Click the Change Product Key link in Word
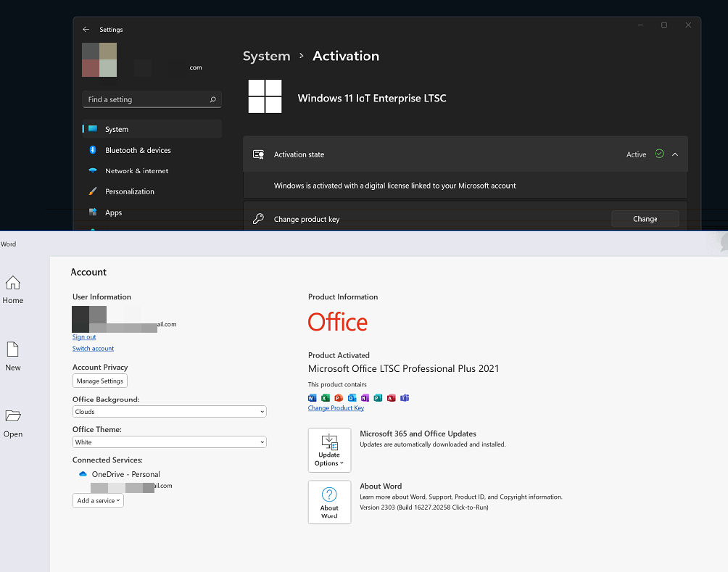This screenshot has height=572, width=728. coord(336,408)
